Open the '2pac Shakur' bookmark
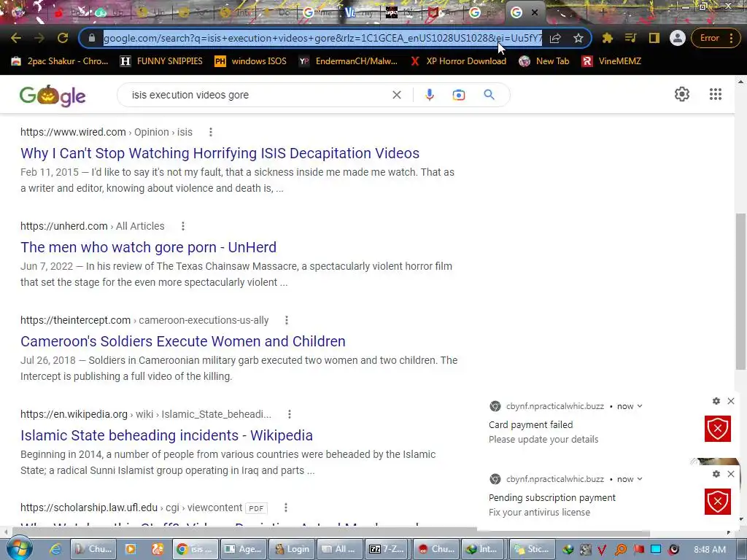Image resolution: width=747 pixels, height=560 pixels. pos(60,61)
